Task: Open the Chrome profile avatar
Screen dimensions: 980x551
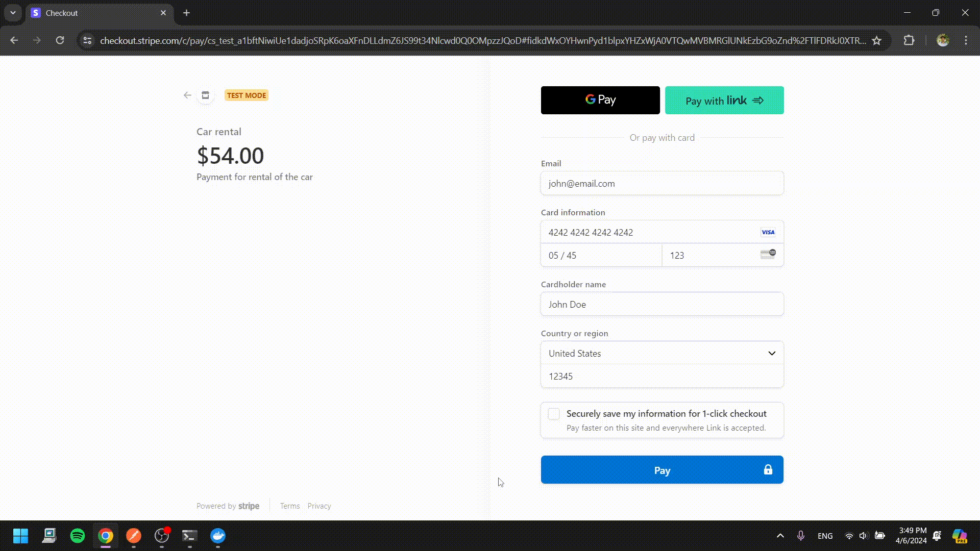Action: (943, 40)
